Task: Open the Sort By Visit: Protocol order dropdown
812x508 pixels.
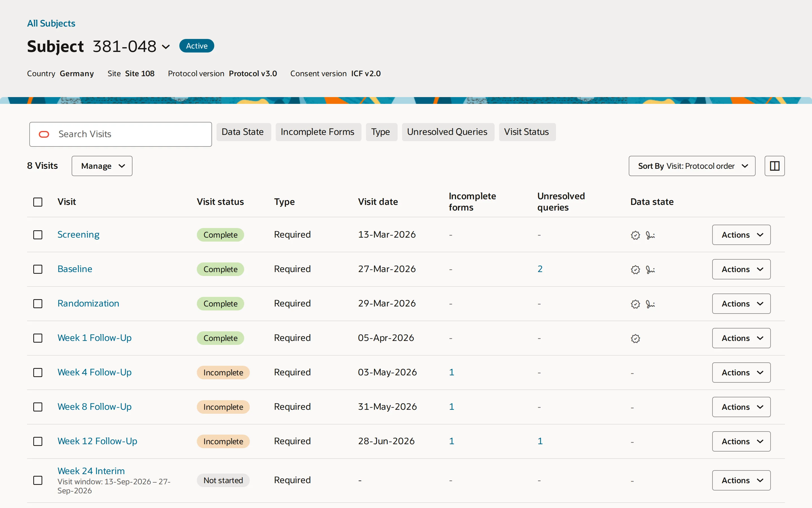Action: pyautogui.click(x=692, y=166)
